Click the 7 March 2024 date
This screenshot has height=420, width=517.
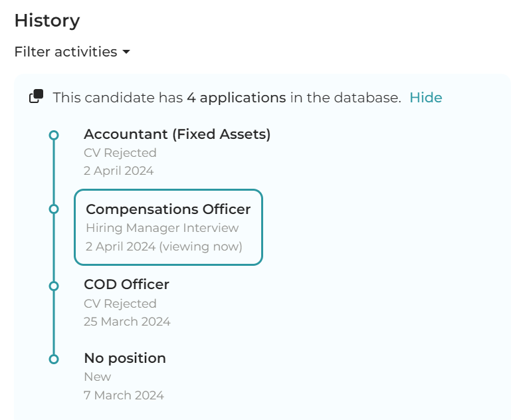coord(124,395)
